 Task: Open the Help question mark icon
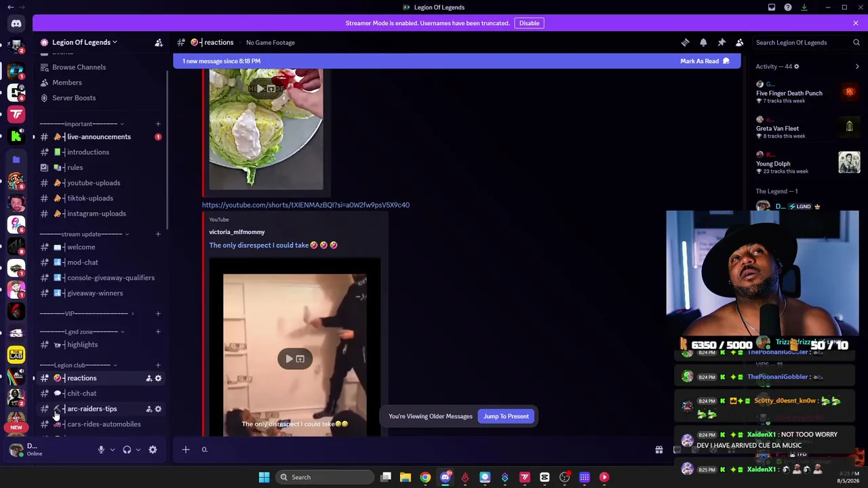(788, 7)
